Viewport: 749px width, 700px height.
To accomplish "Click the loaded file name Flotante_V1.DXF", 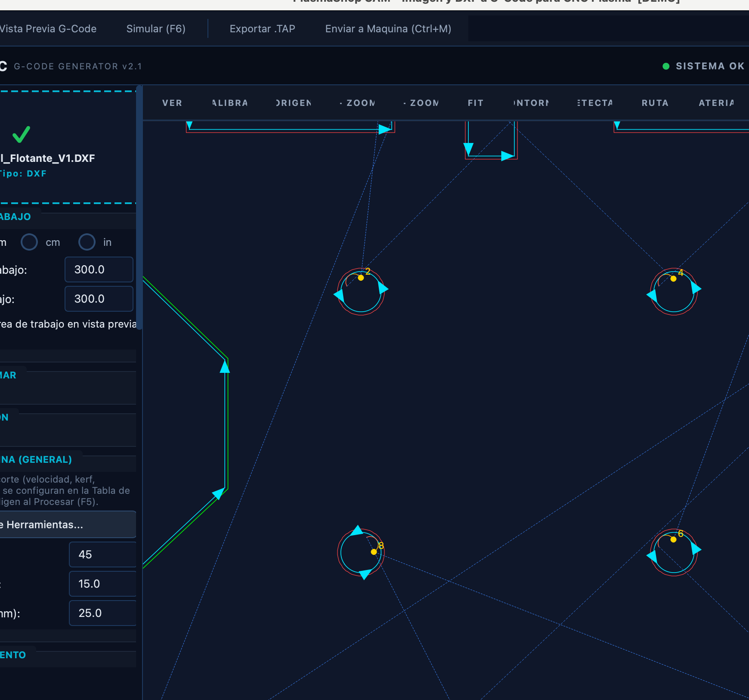I will pyautogui.click(x=47, y=158).
